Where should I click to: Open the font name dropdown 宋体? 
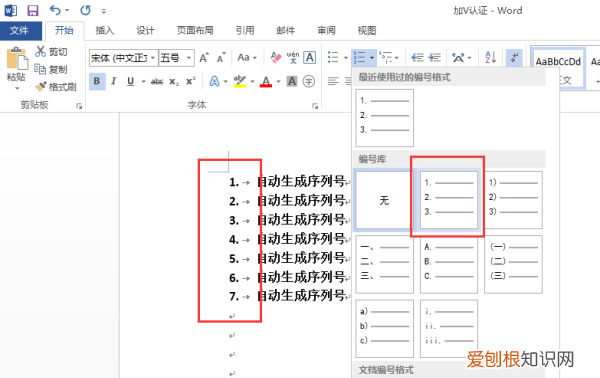click(153, 58)
